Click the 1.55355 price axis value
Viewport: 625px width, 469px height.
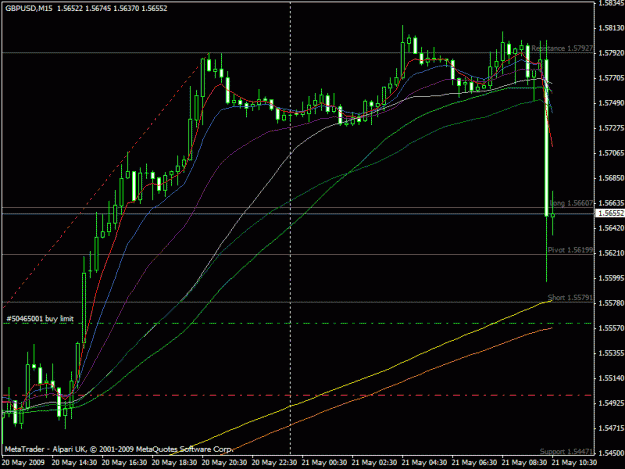611,353
